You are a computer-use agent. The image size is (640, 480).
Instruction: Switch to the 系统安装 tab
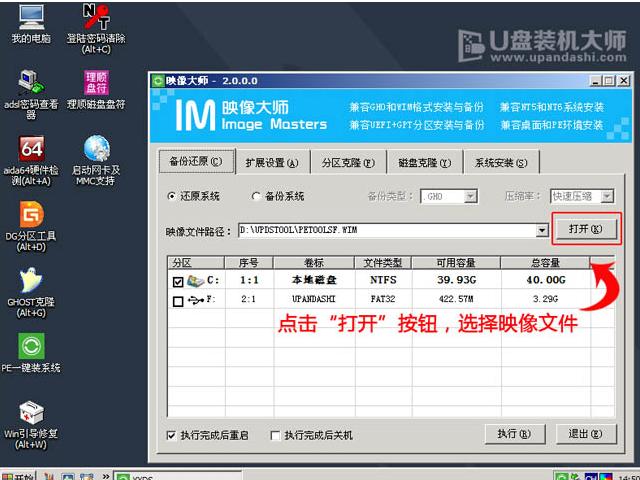click(501, 163)
